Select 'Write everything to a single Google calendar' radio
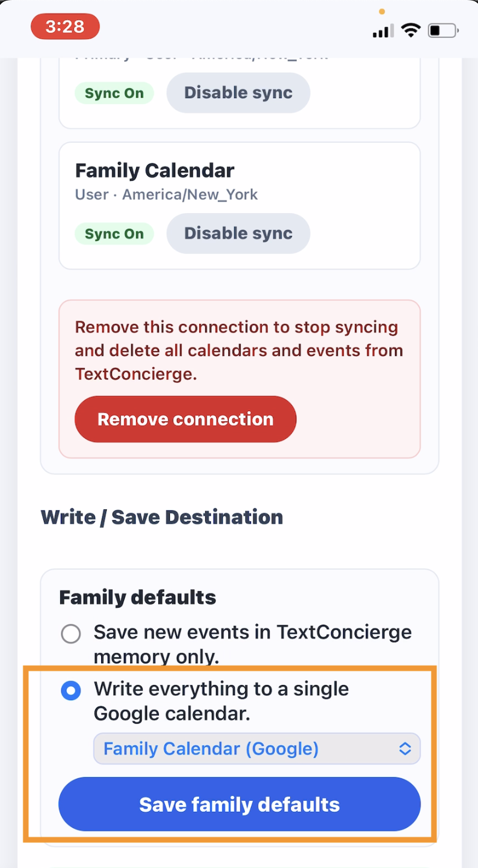Image resolution: width=478 pixels, height=868 pixels. pos(71,690)
